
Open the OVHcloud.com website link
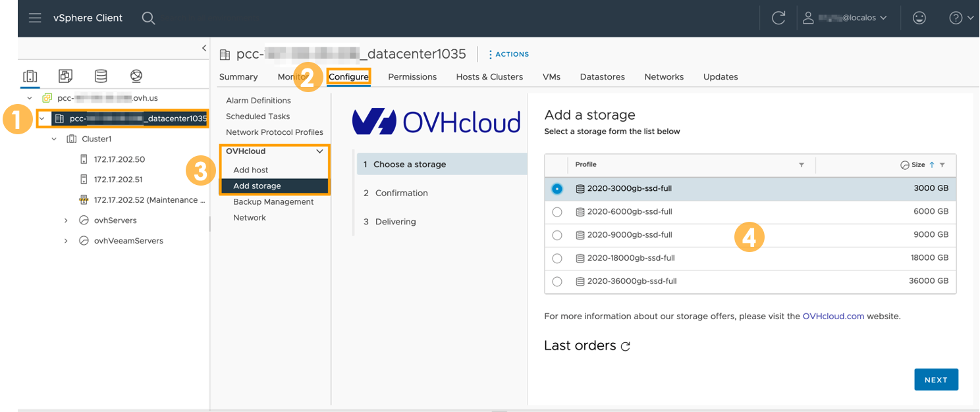[x=833, y=316]
